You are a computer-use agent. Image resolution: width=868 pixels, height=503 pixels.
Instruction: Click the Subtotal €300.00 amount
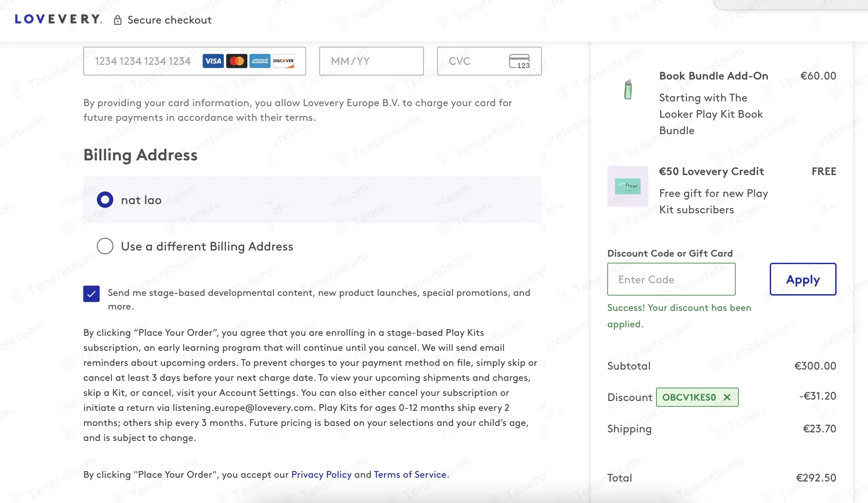coord(815,365)
